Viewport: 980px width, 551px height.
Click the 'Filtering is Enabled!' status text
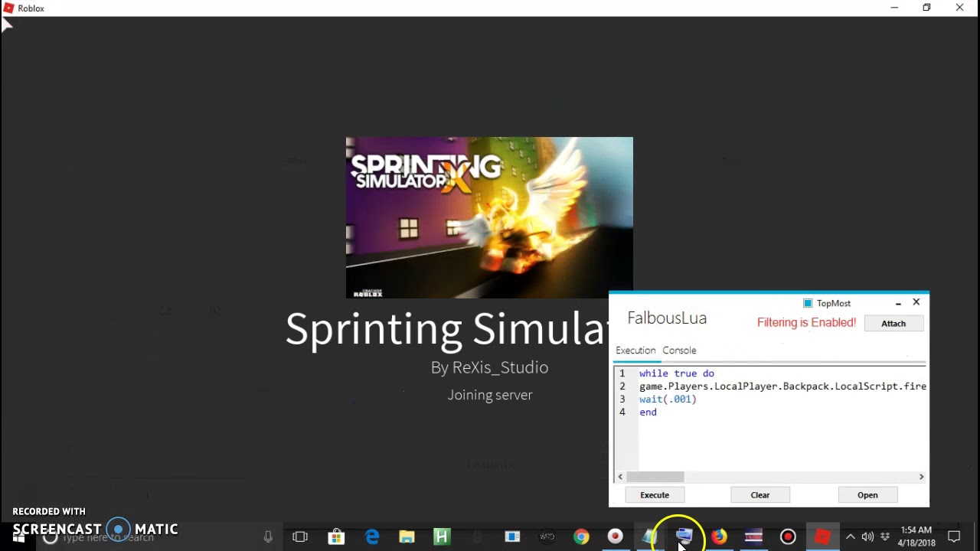click(806, 322)
